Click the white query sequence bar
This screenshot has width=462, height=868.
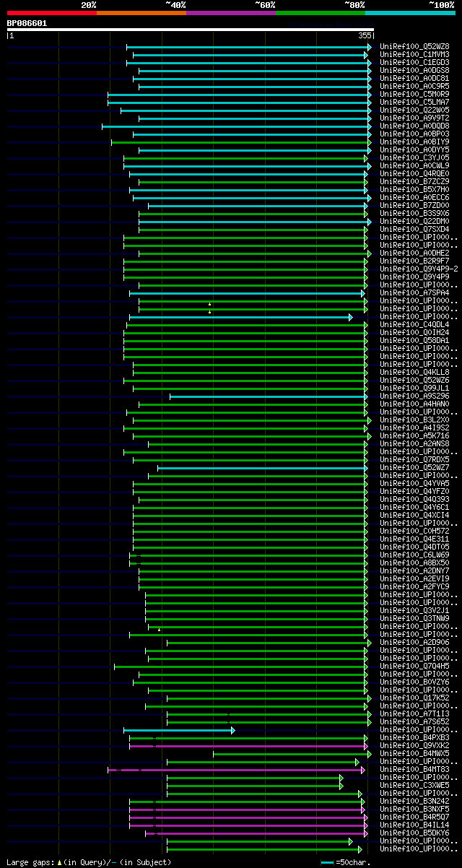click(191, 30)
